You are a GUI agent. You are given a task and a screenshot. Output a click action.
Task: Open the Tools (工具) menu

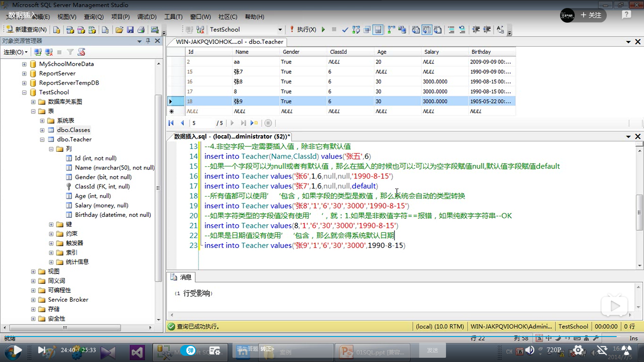tap(173, 16)
